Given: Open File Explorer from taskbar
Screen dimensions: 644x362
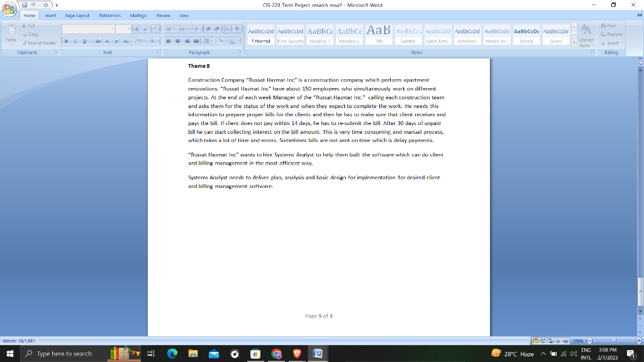Looking at the screenshot, I should [193, 353].
